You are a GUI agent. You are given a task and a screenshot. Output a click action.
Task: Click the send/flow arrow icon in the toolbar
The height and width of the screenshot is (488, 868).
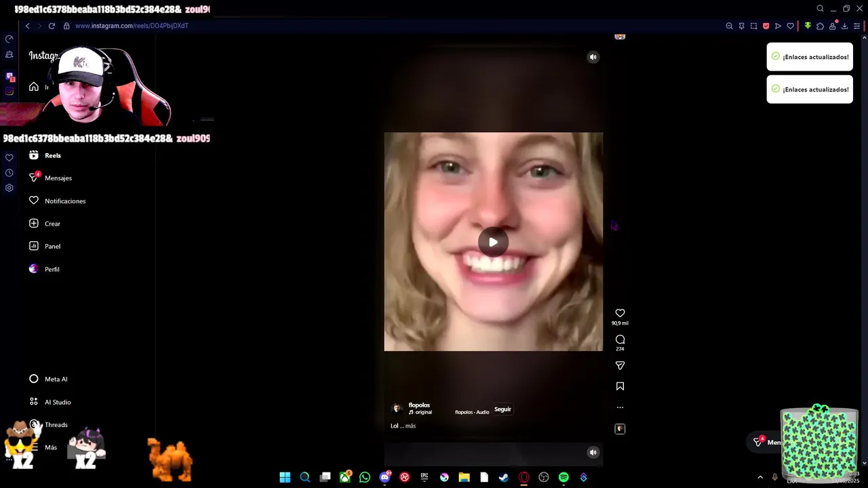coord(778,26)
